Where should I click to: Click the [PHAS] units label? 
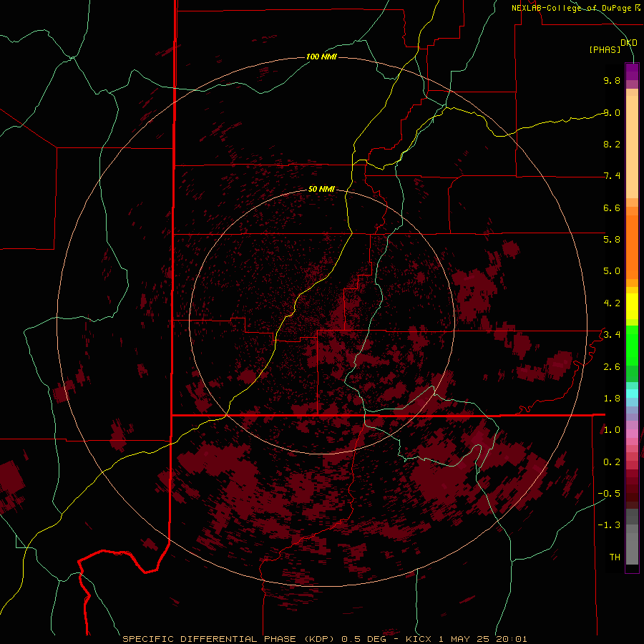tap(605, 50)
